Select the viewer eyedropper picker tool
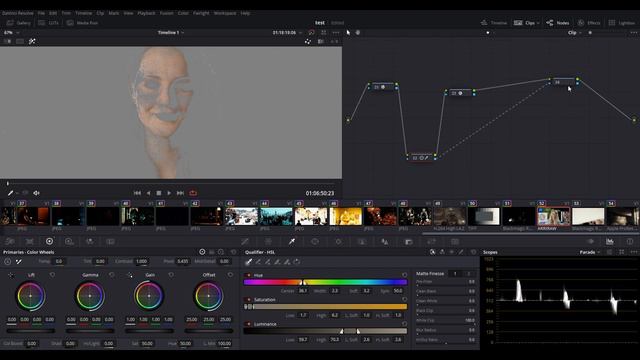The image size is (640, 360). tap(10, 193)
